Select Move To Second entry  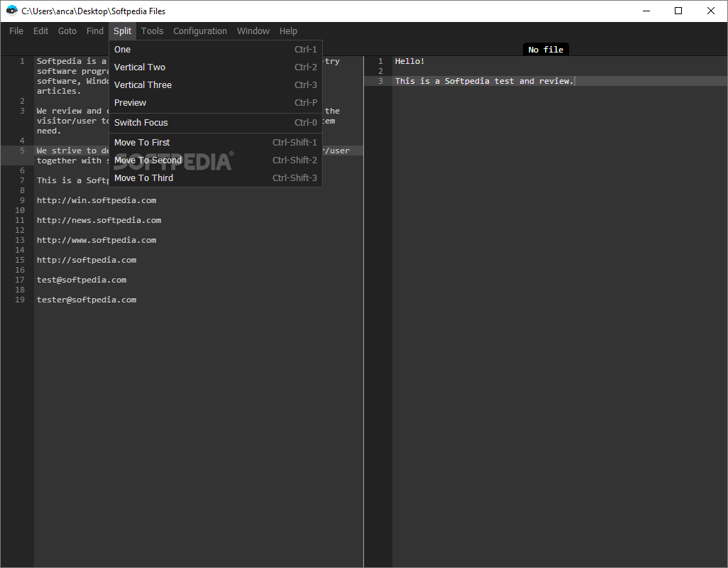(216, 160)
